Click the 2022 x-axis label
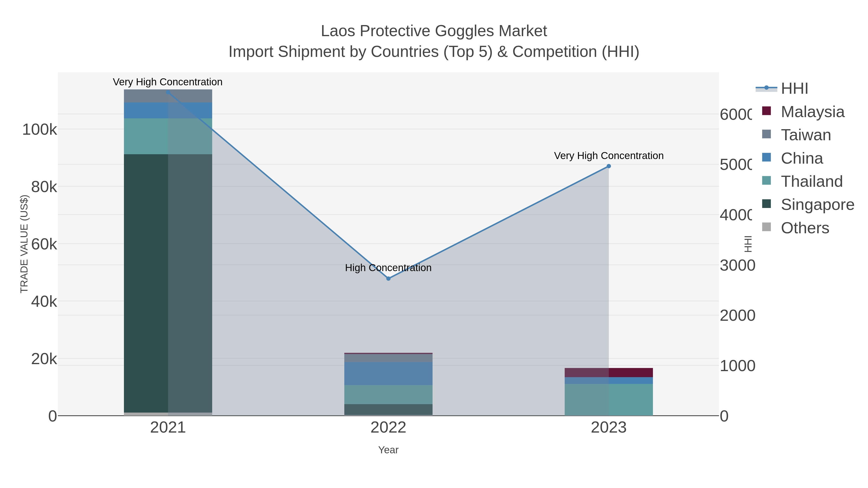 click(x=388, y=428)
